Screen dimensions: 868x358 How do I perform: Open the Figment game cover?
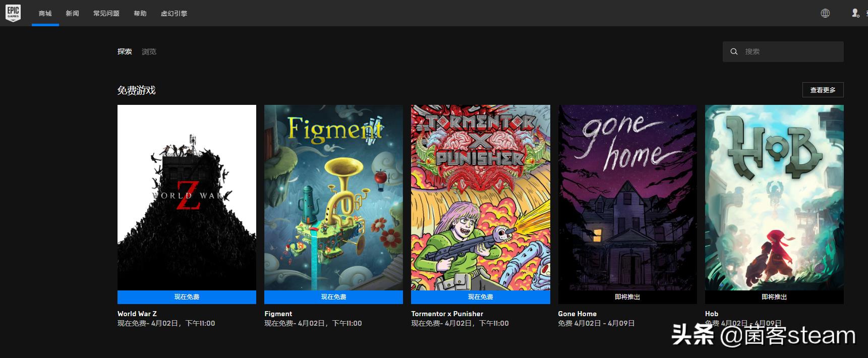coord(333,197)
